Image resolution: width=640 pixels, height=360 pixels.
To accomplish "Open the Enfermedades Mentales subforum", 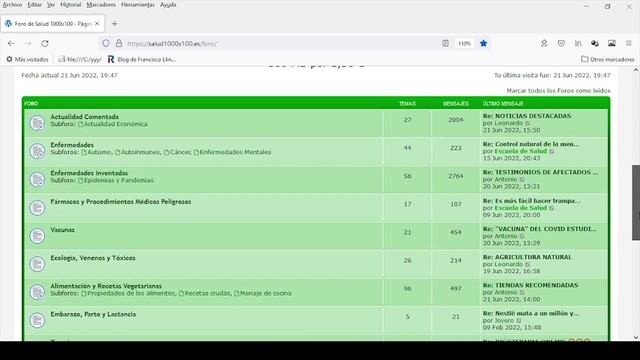I will click(235, 152).
